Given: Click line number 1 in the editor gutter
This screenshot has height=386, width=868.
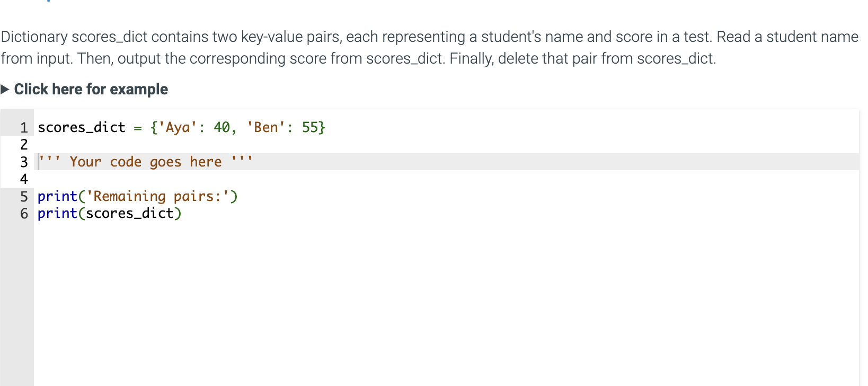Looking at the screenshot, I should (24, 127).
